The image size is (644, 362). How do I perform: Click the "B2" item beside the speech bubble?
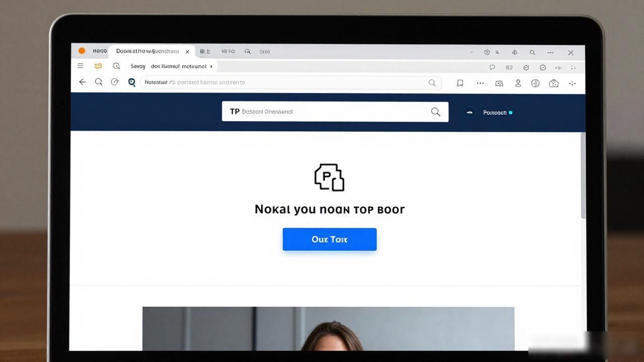coord(509,67)
